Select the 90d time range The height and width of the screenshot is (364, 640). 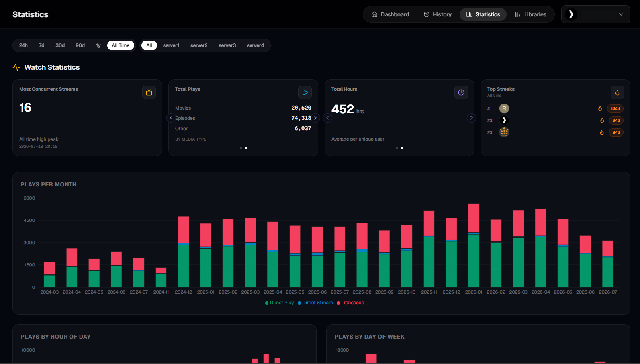pyautogui.click(x=80, y=45)
